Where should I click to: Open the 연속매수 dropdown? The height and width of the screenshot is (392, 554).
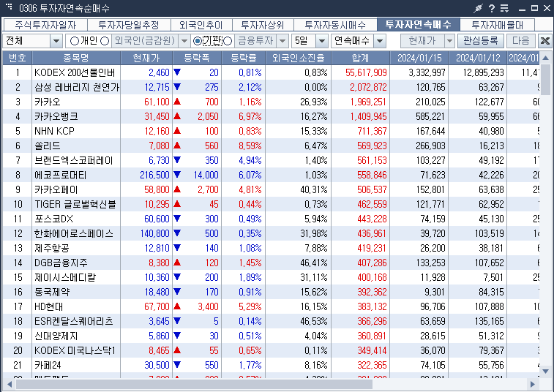pyautogui.click(x=380, y=41)
